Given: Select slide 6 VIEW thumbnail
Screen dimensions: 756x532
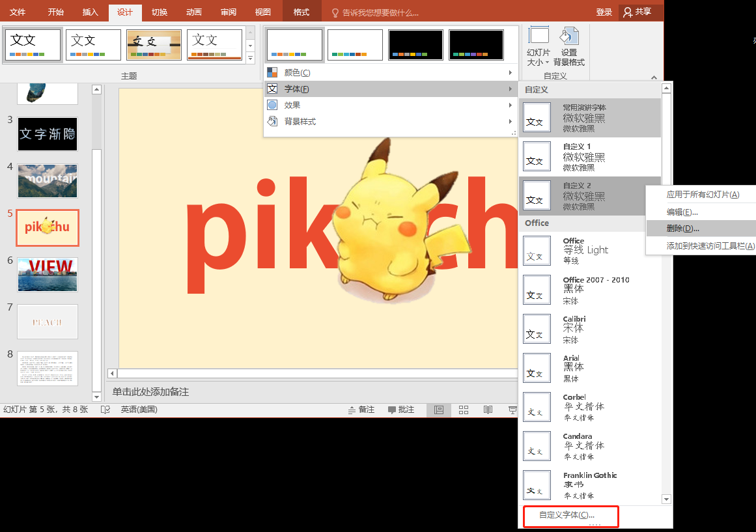Looking at the screenshot, I should [48, 274].
